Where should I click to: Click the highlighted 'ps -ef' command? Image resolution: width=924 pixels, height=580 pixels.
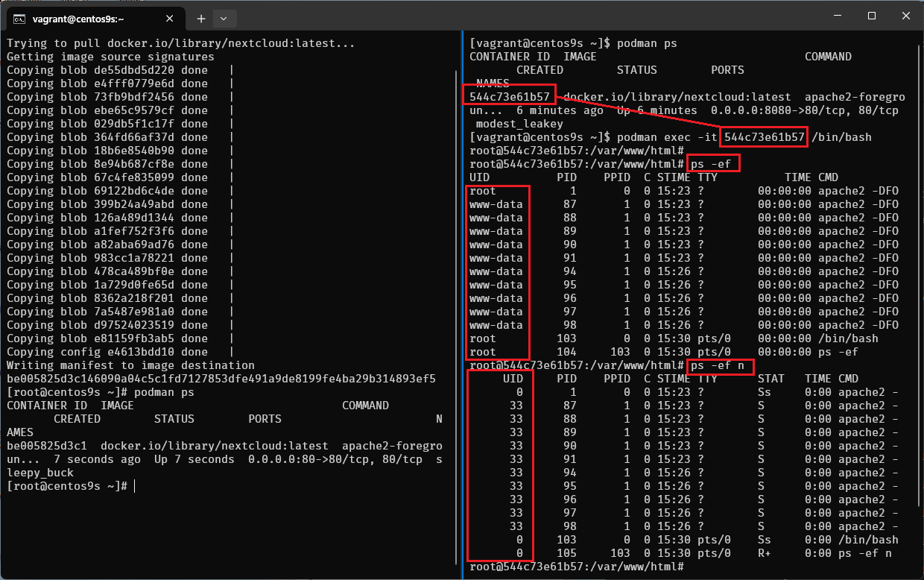click(x=714, y=164)
